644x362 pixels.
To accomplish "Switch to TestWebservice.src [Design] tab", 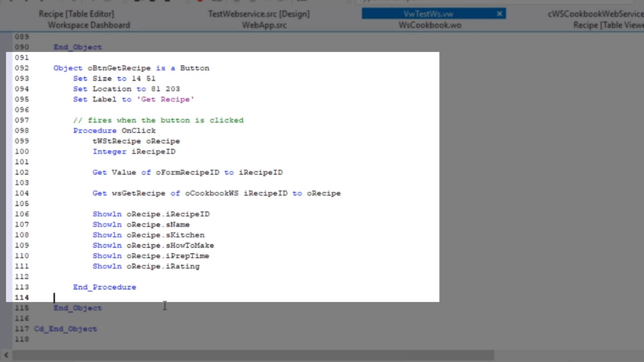I will (259, 14).
